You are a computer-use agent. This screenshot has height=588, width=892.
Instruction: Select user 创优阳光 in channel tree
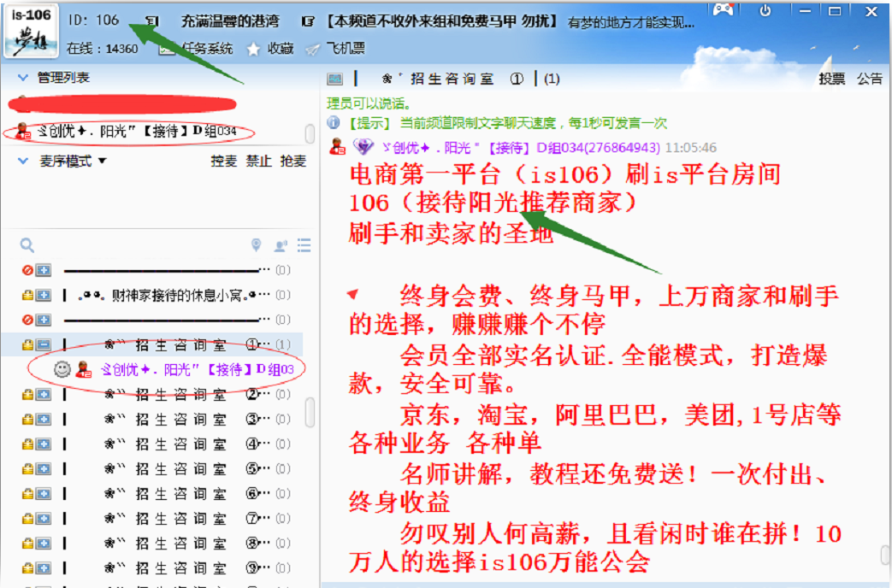[197, 369]
